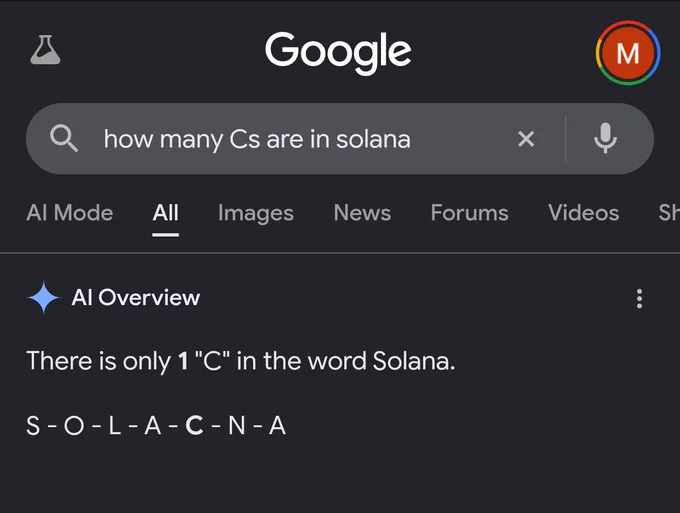Screen dimensions: 680x513
Task: Open the News tab
Action: click(x=362, y=213)
